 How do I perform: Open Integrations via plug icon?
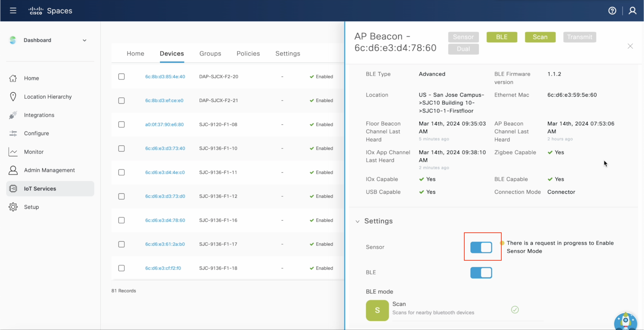pyautogui.click(x=13, y=115)
